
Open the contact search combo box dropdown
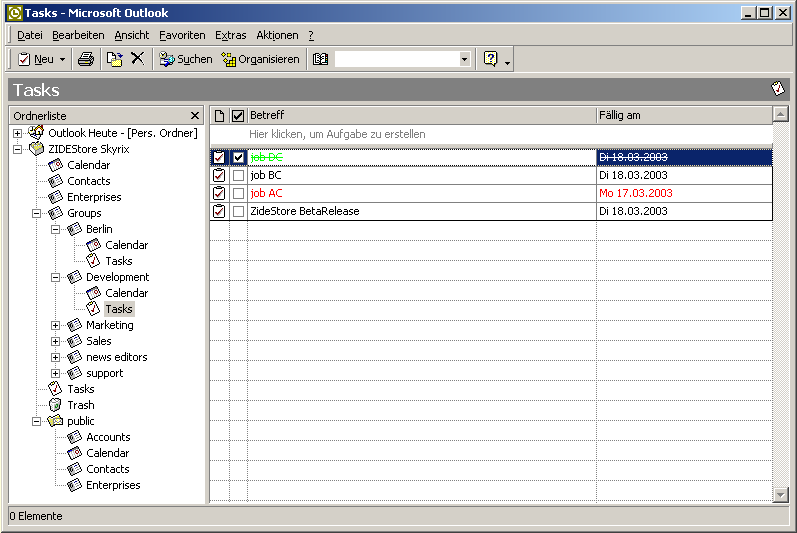464,59
